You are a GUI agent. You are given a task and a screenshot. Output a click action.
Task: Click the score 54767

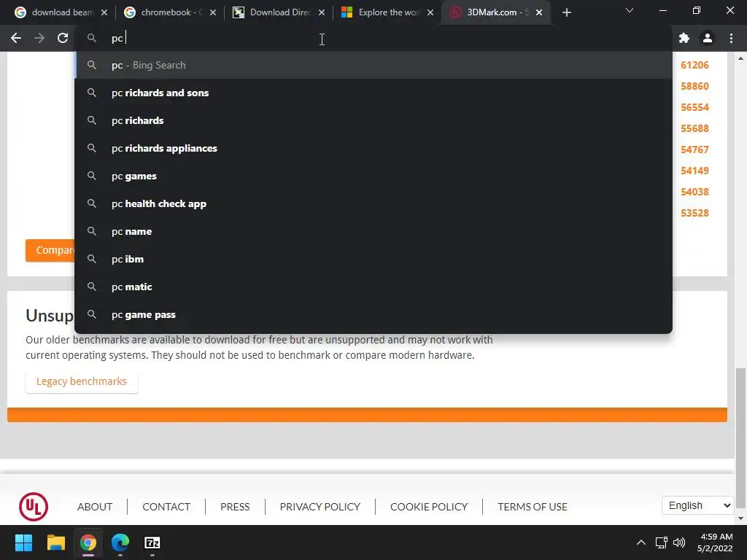(x=694, y=149)
